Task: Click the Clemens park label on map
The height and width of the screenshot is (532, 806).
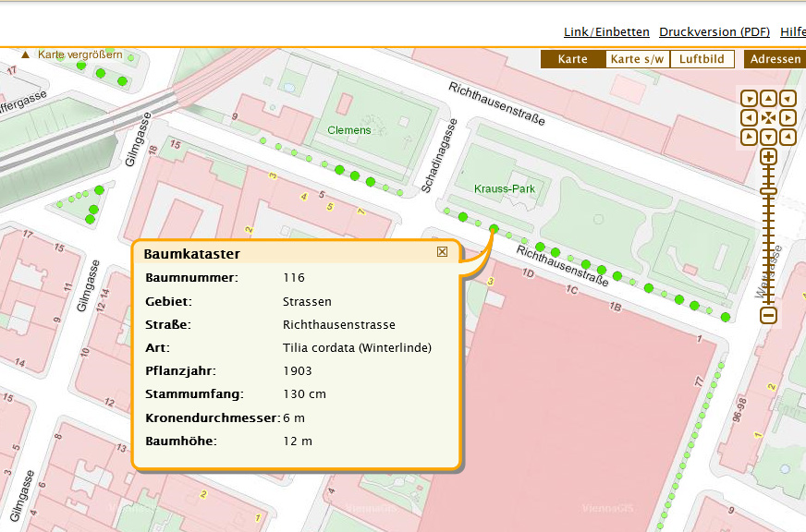Action: [349, 130]
